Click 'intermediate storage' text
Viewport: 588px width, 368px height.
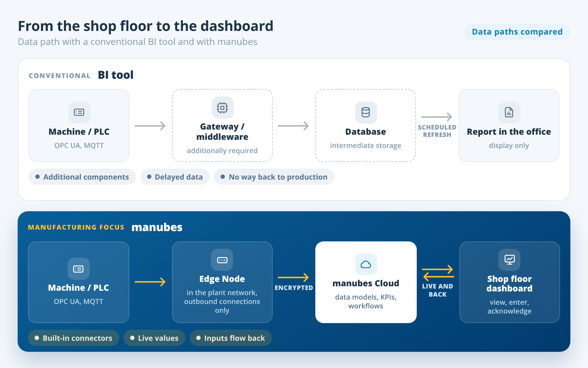tap(366, 145)
